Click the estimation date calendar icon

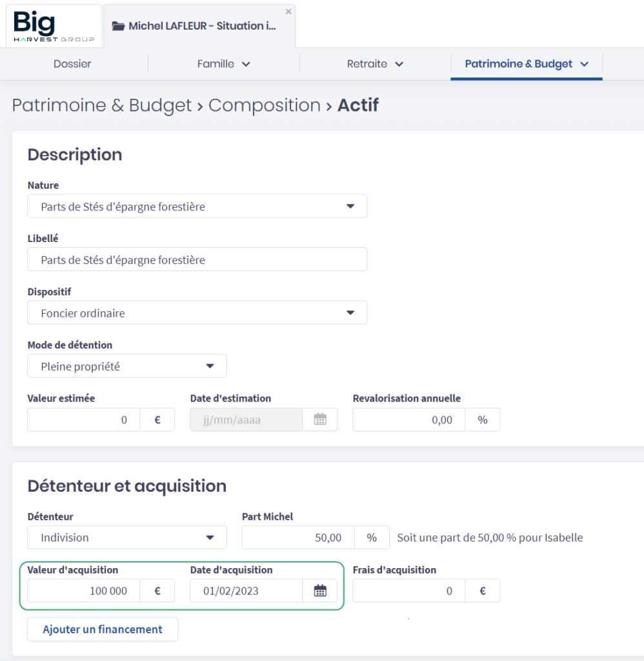[x=320, y=420]
